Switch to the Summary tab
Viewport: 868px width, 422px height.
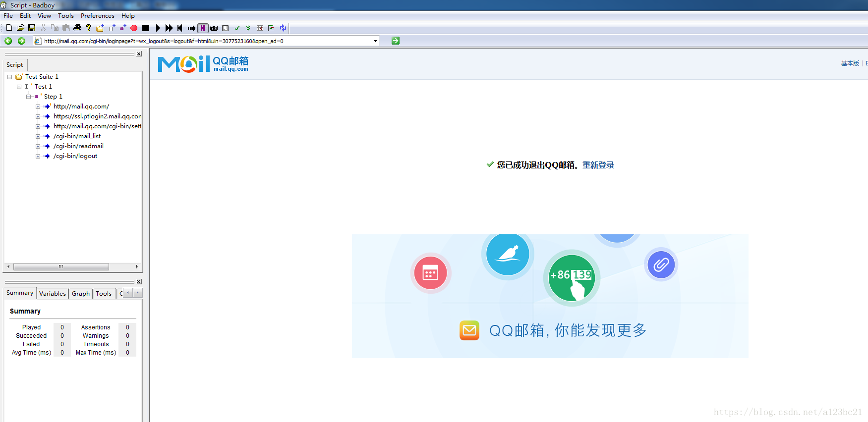20,293
